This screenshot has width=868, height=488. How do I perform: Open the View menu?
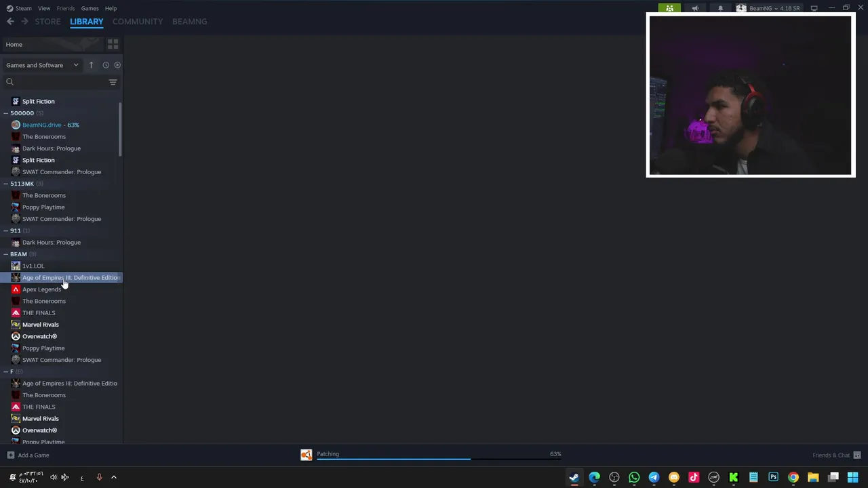pyautogui.click(x=44, y=8)
